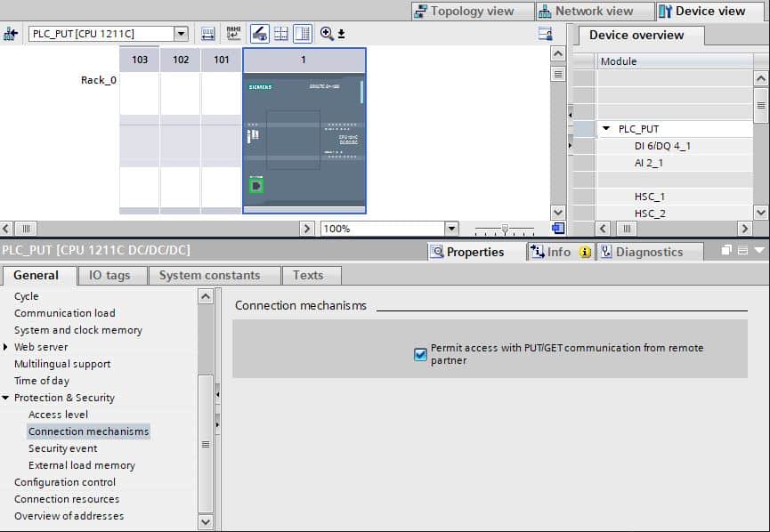Click the Module column header
Image resolution: width=770 pixels, height=532 pixels.
coord(676,61)
